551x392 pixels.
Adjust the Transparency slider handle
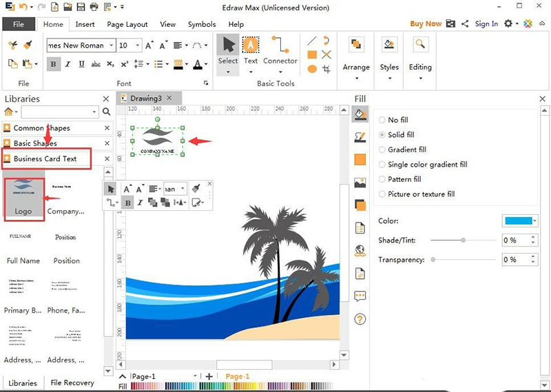[x=433, y=260]
